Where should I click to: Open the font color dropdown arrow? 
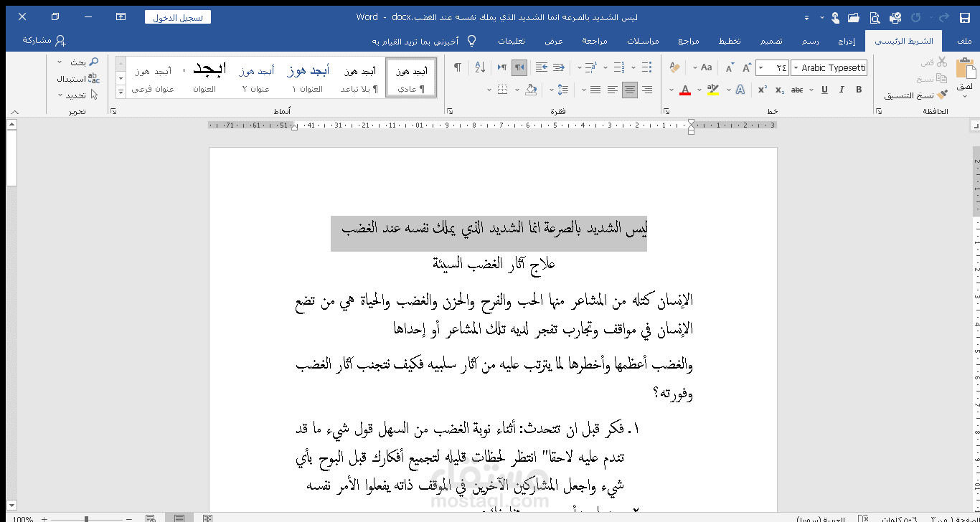[x=672, y=90]
